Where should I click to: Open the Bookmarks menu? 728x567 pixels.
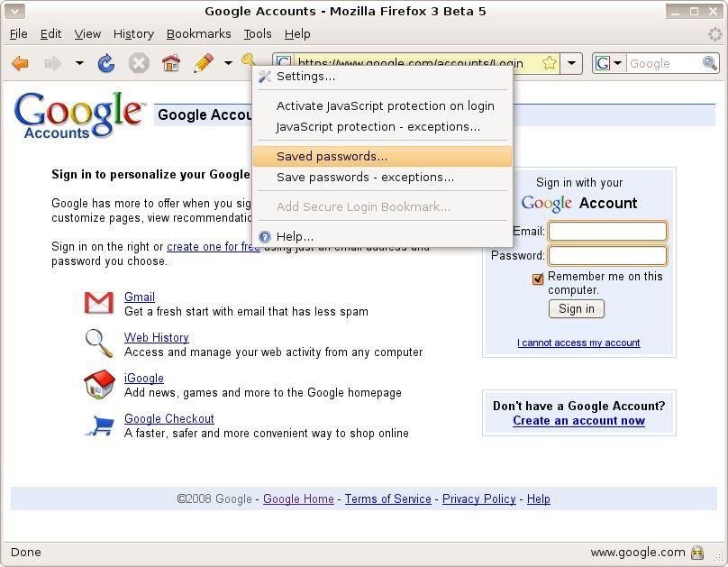pyautogui.click(x=199, y=34)
